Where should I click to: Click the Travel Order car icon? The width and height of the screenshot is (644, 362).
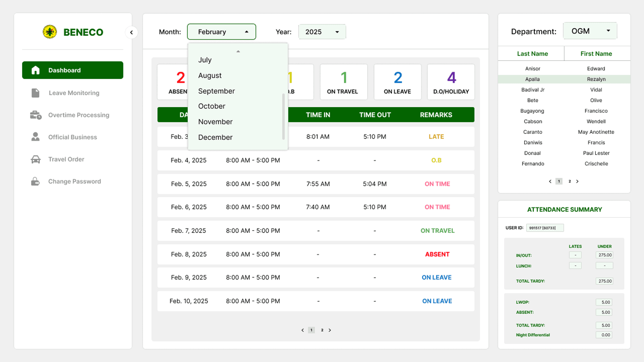pos(36,159)
